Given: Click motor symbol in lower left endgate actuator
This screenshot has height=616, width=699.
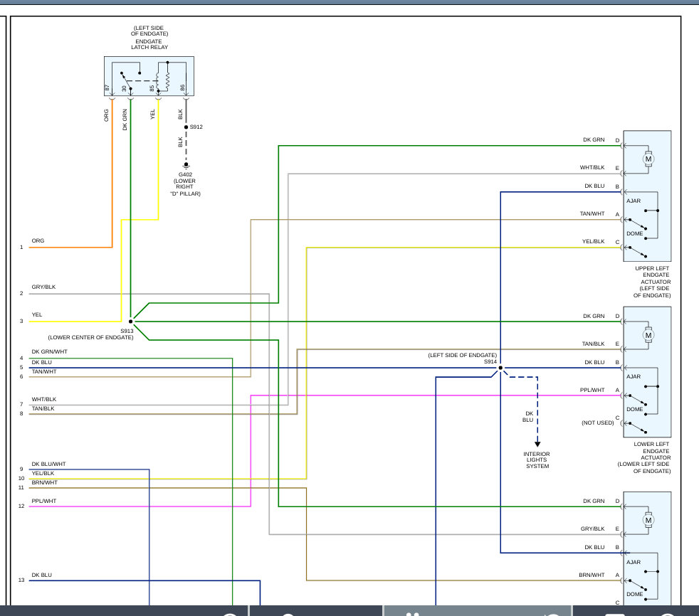Looking at the screenshot, I should pyautogui.click(x=648, y=334).
